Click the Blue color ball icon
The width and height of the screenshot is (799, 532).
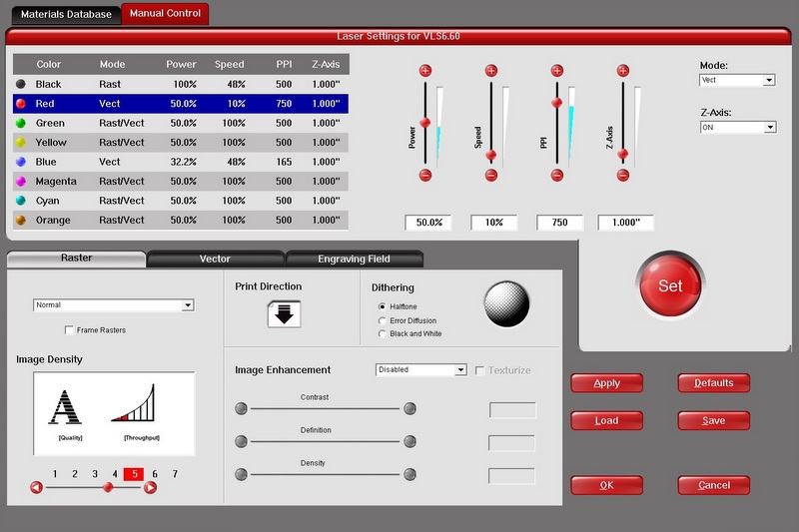[20, 162]
